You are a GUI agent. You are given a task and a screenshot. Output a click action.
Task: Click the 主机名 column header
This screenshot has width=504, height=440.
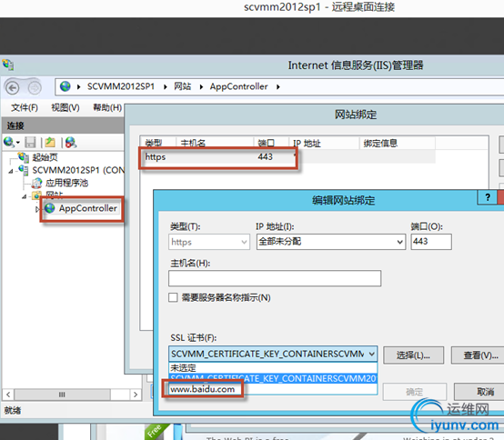(x=215, y=143)
